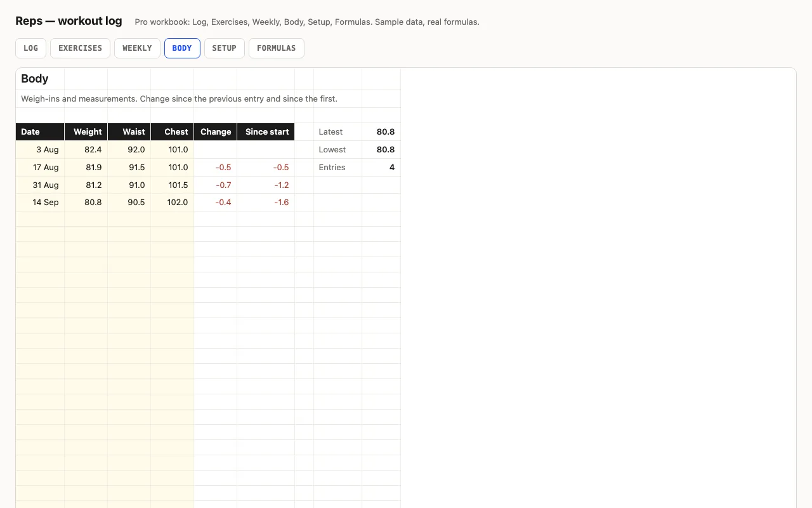Open the Setup tab

tap(225, 48)
